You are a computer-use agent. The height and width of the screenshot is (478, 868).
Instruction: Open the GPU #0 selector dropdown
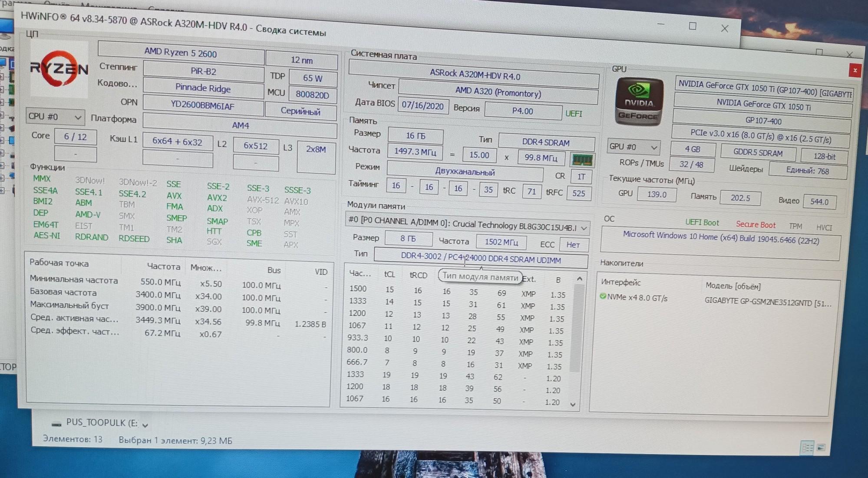[x=634, y=147]
